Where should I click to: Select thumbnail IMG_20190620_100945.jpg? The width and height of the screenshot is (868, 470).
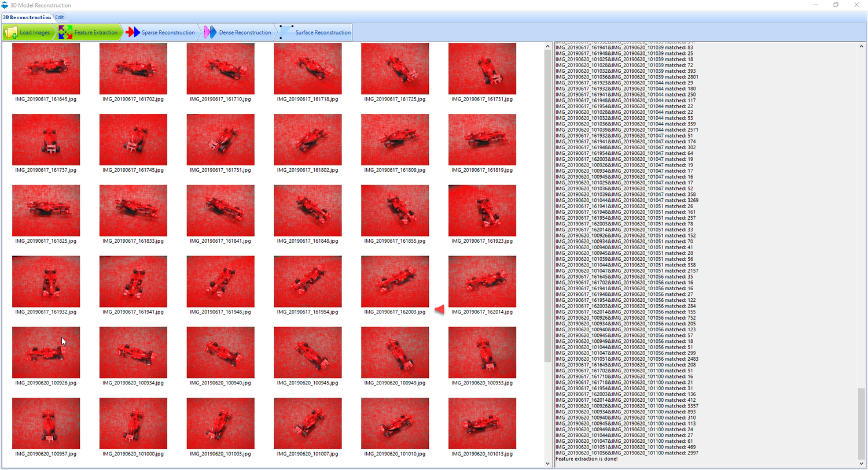(x=308, y=353)
